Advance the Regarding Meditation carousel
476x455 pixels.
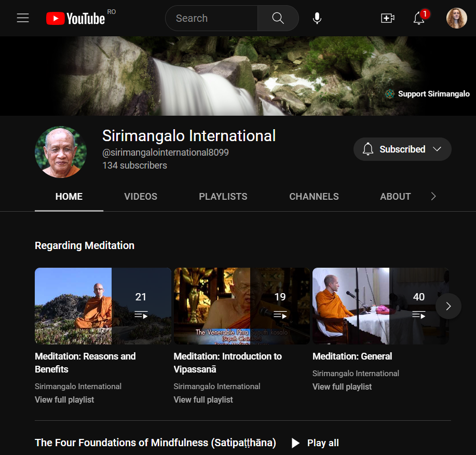pyautogui.click(x=448, y=306)
